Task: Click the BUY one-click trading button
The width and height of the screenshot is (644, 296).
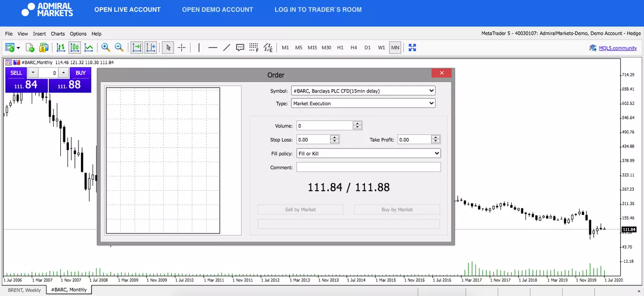Action: point(80,73)
